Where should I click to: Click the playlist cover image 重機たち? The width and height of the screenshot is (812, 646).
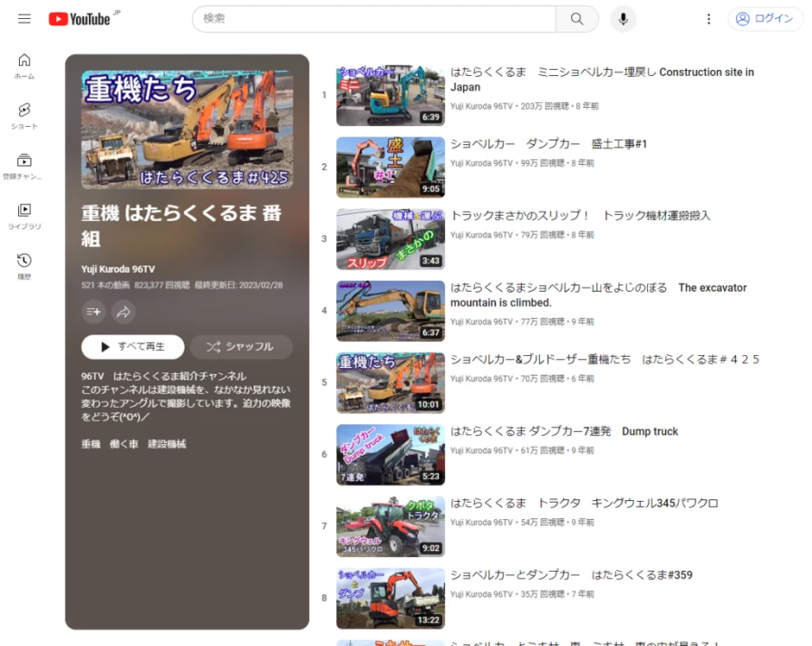187,130
